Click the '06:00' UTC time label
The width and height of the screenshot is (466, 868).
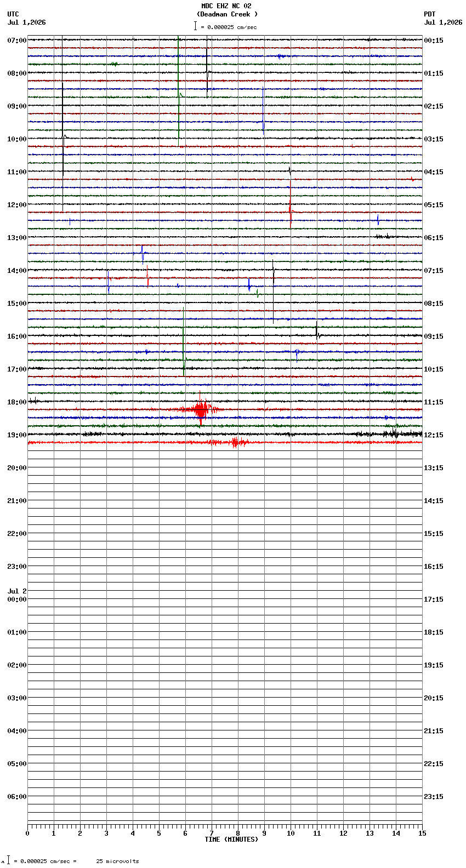click(17, 797)
